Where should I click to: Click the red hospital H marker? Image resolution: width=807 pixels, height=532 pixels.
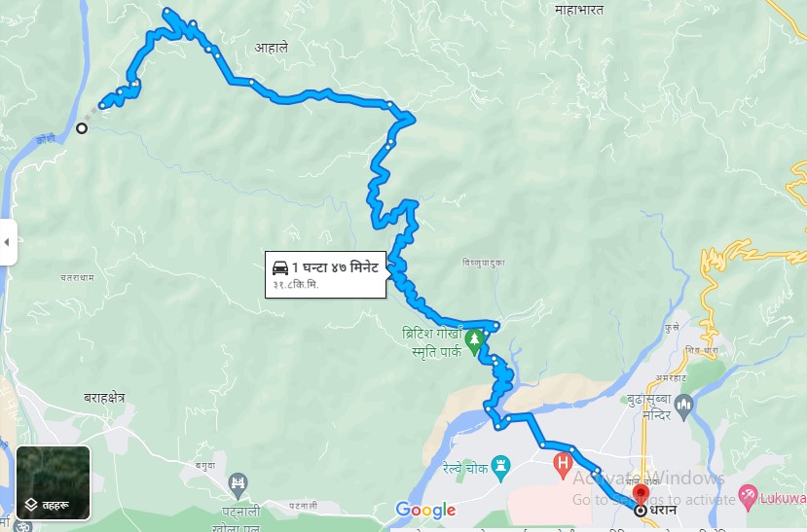tap(563, 464)
